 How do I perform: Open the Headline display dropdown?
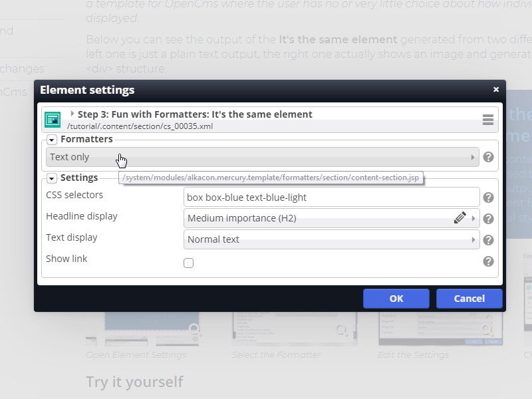(x=319, y=218)
